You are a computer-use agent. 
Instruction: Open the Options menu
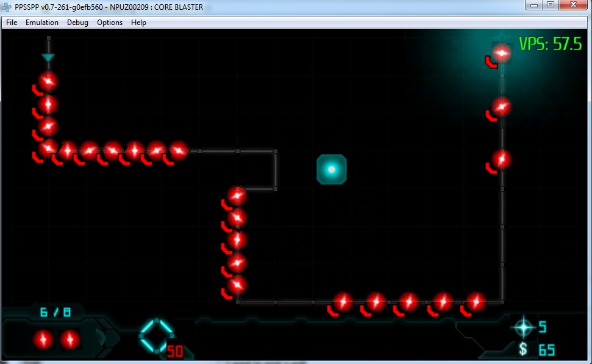point(110,23)
